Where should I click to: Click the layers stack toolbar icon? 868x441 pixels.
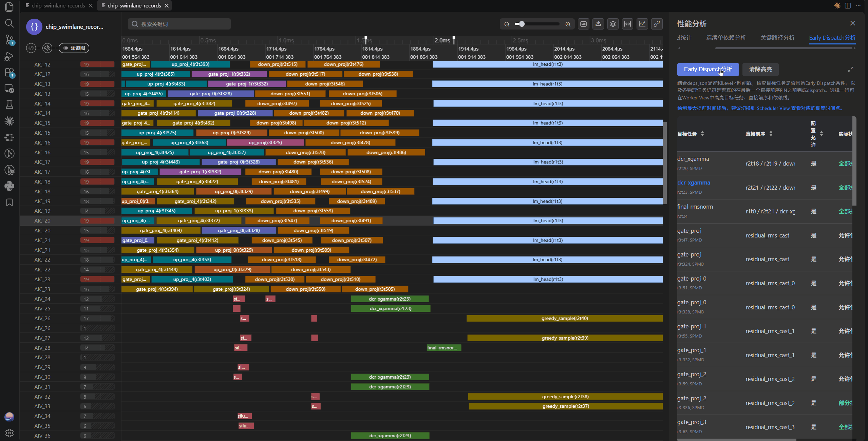point(613,24)
